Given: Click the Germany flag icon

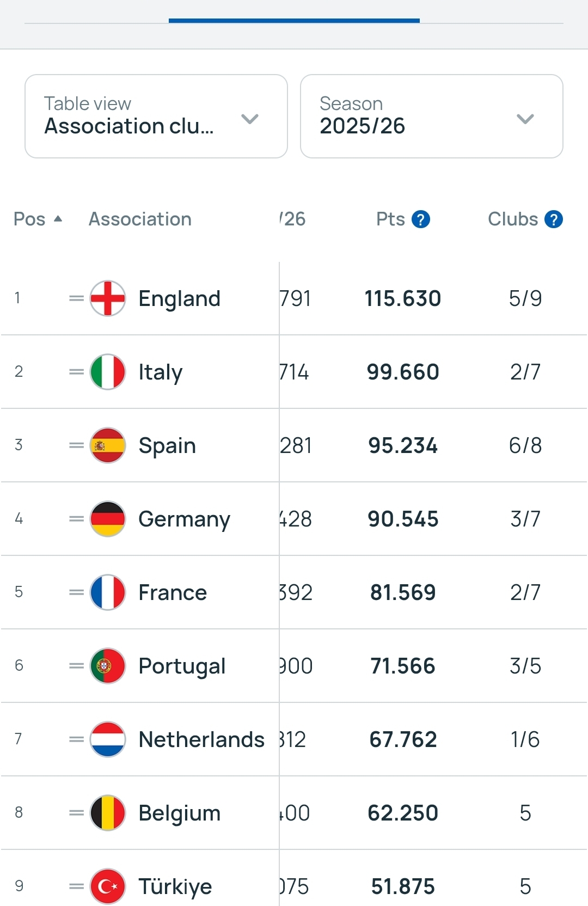Looking at the screenshot, I should 108,519.
